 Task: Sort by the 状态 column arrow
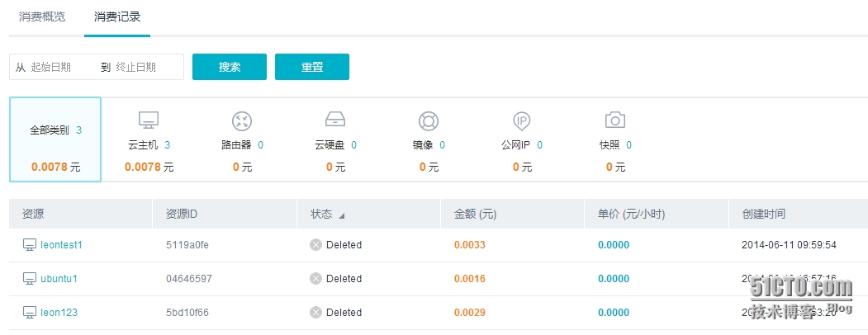[x=342, y=216]
